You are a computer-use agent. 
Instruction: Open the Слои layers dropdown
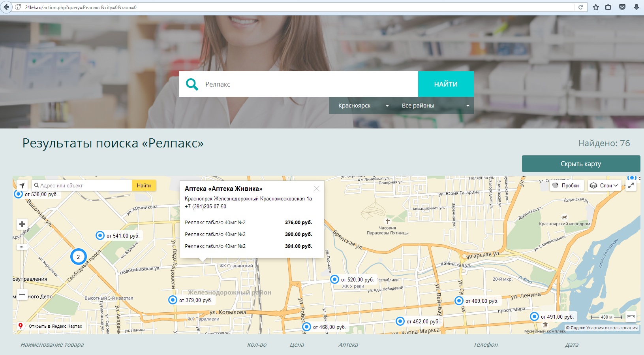[604, 185]
